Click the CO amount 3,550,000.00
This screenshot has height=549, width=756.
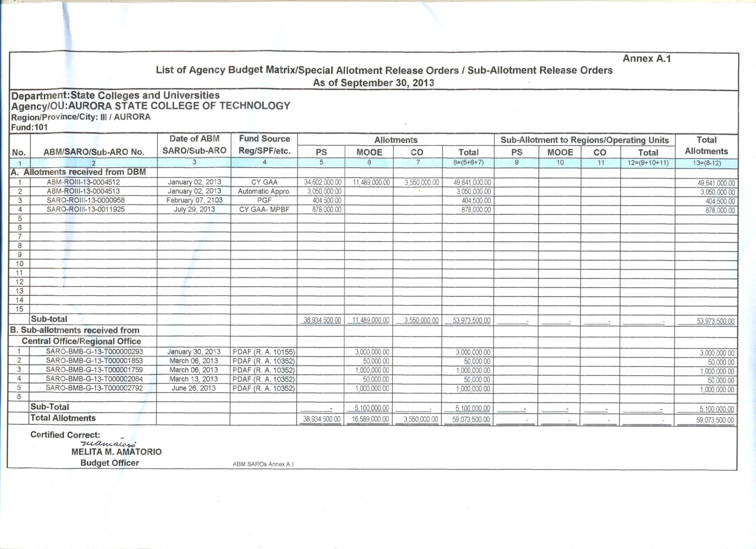(x=421, y=183)
